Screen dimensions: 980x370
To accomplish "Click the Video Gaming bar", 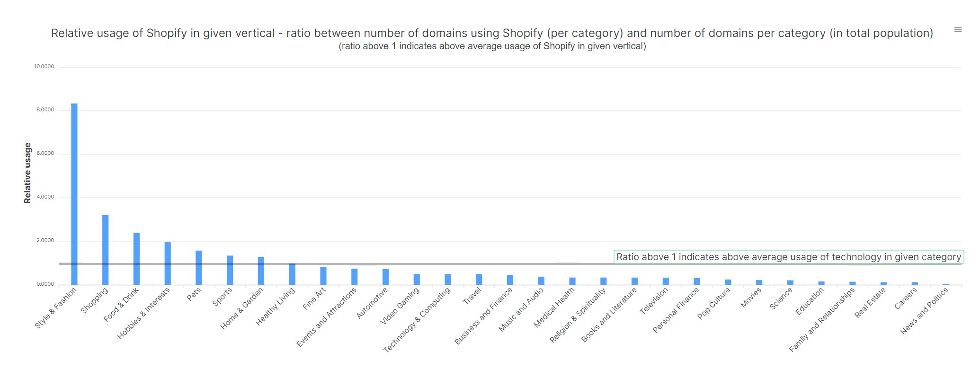I will 417,280.
